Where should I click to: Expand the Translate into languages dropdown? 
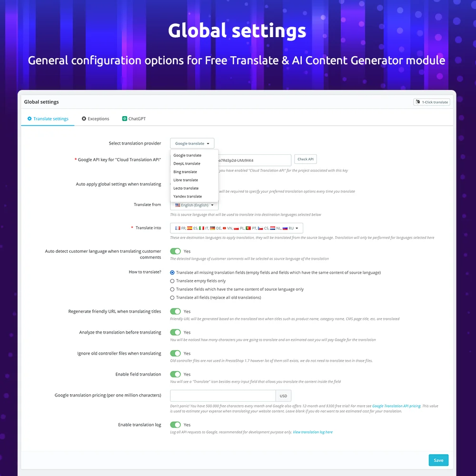pos(297,228)
